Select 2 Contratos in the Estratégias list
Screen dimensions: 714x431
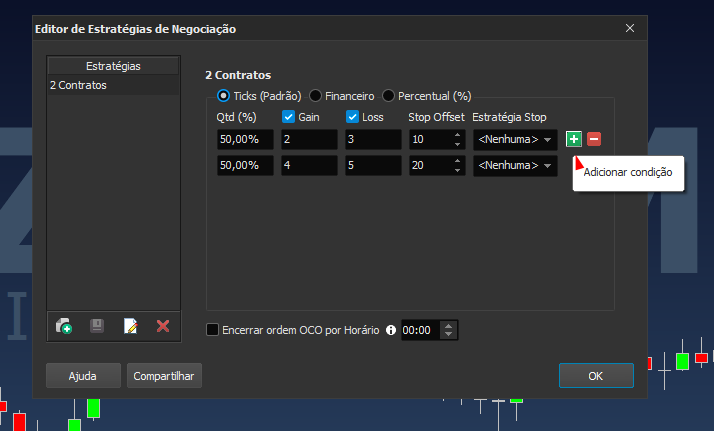click(x=113, y=85)
